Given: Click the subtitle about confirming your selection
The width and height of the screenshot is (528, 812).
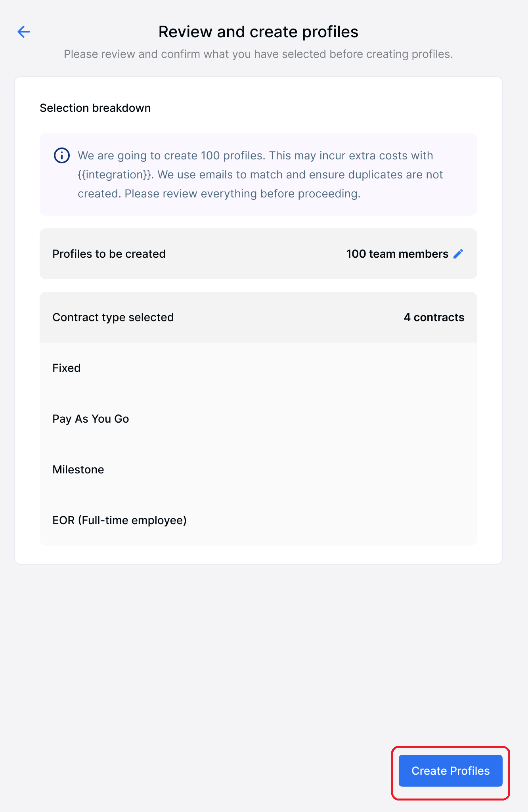Looking at the screenshot, I should (x=258, y=54).
